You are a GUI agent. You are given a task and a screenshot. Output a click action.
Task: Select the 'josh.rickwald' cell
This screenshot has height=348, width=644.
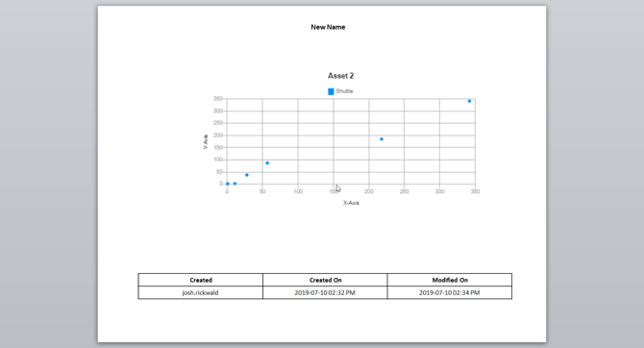(x=201, y=292)
